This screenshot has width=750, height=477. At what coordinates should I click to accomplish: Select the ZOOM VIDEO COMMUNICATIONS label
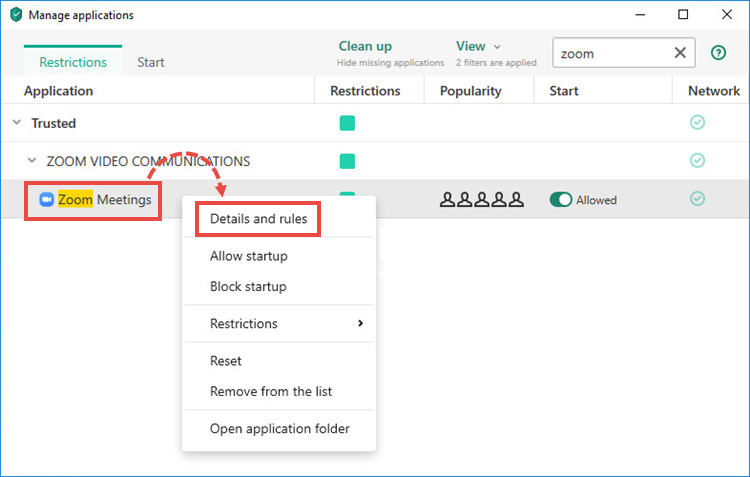coord(148,161)
